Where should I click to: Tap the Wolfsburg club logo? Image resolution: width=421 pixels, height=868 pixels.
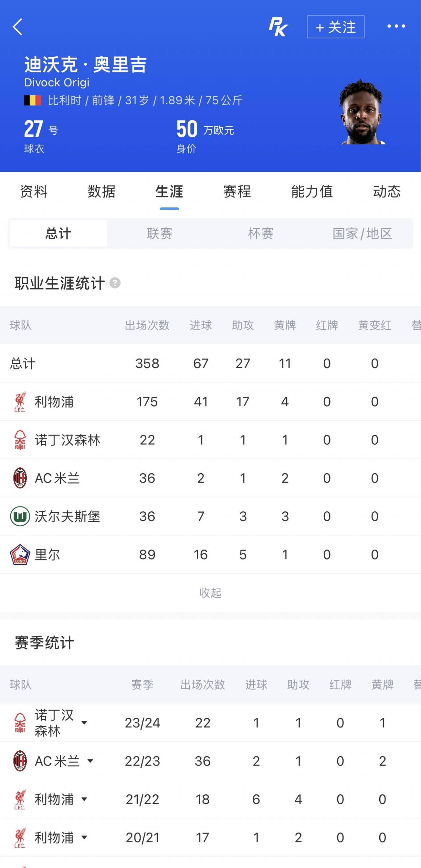tap(20, 516)
